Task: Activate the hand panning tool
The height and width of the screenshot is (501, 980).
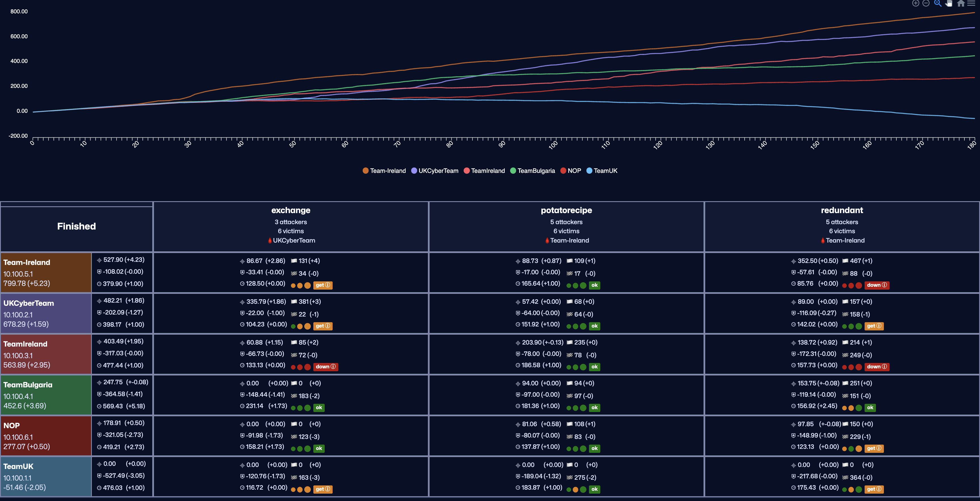Action: pos(949,3)
